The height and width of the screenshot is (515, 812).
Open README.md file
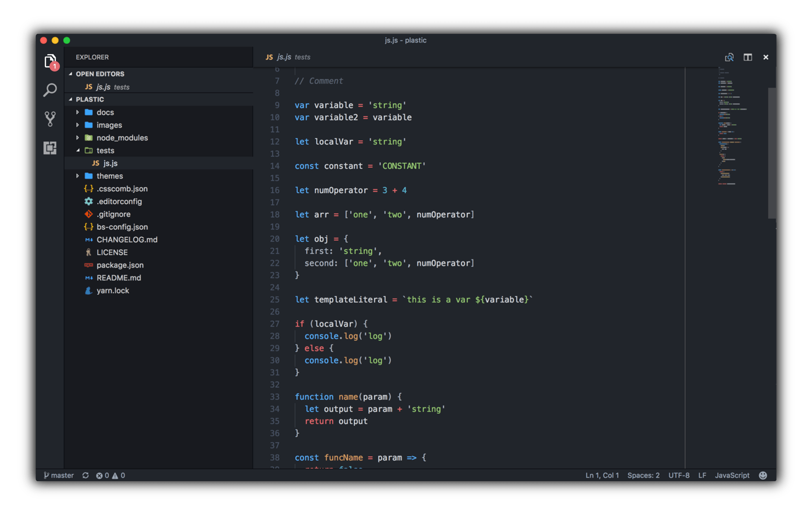click(x=159, y=278)
